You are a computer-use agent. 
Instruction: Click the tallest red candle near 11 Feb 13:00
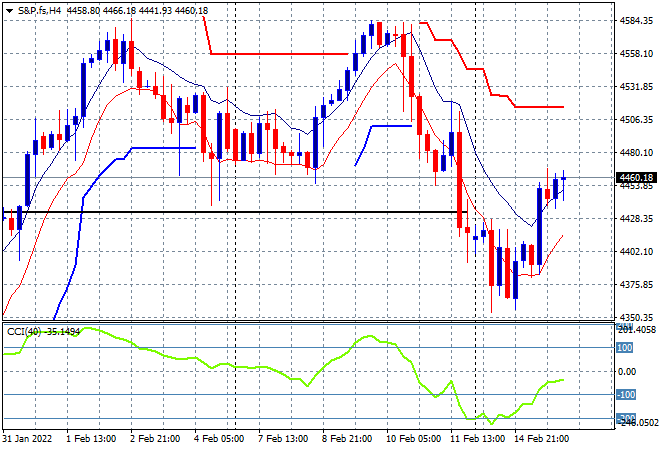click(x=459, y=180)
